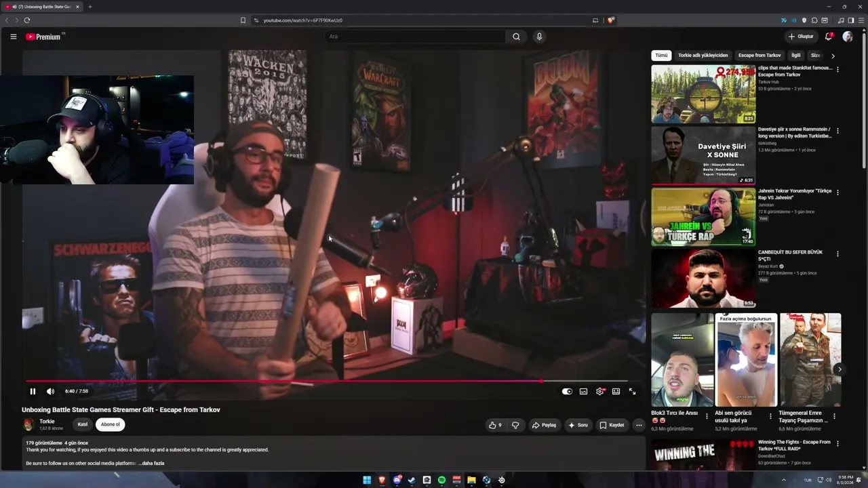The image size is (868, 488).
Task: Select the Tümü filter chip
Action: tap(661, 56)
